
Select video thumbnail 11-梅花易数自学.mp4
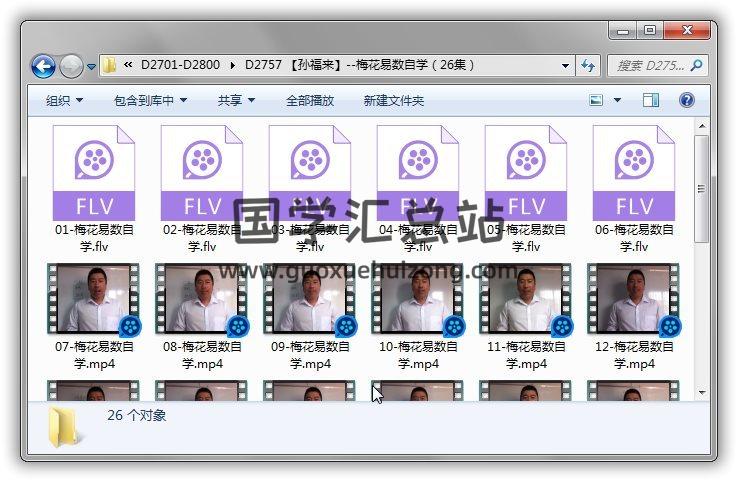(x=526, y=299)
